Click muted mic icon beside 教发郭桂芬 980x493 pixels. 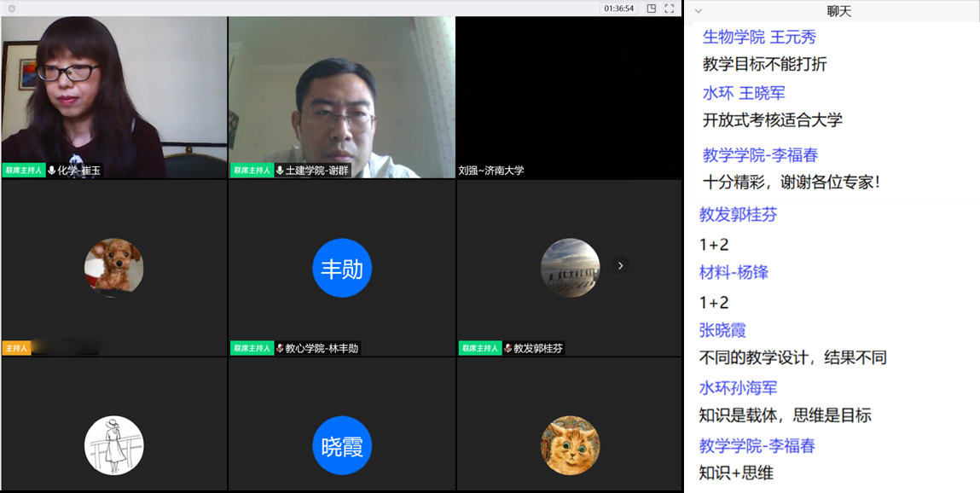click(x=507, y=348)
